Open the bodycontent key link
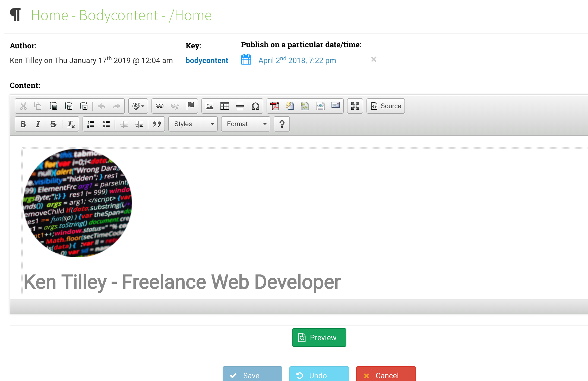Image resolution: width=588 pixels, height=381 pixels. tap(207, 60)
